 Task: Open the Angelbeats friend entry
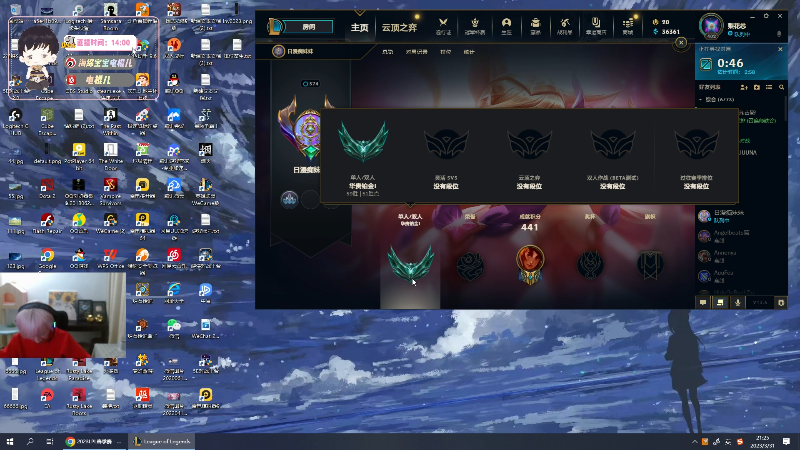pyautogui.click(x=741, y=236)
